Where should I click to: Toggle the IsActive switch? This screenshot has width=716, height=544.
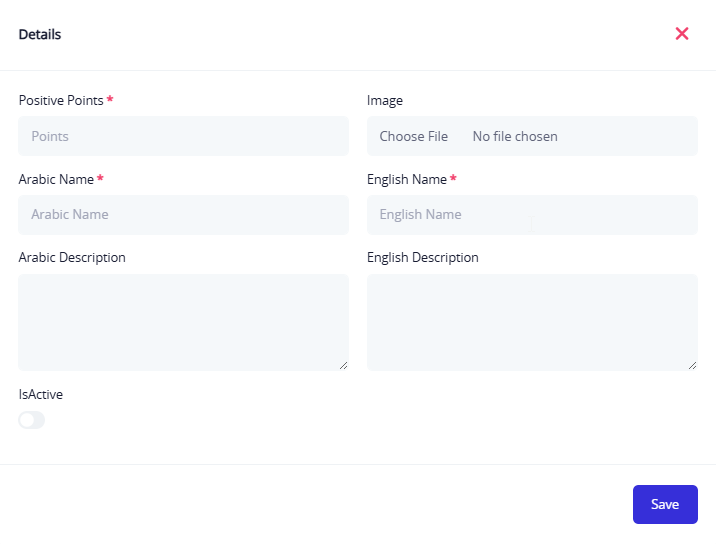point(32,420)
